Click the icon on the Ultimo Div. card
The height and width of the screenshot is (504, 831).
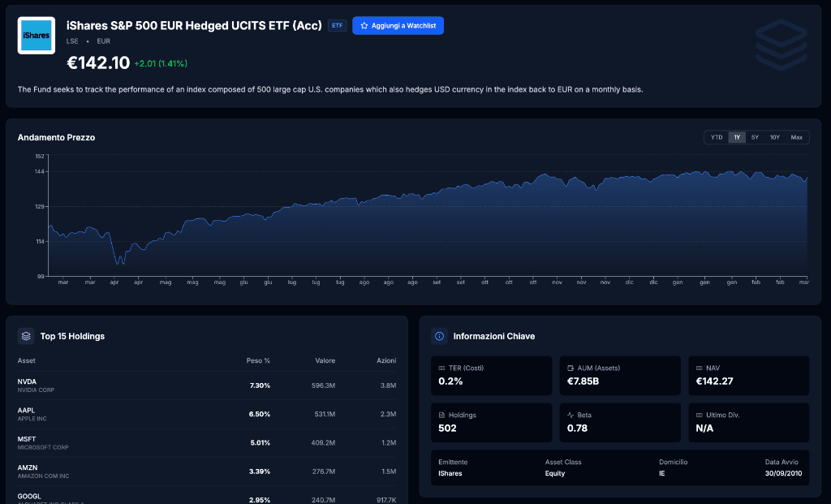pyautogui.click(x=698, y=416)
